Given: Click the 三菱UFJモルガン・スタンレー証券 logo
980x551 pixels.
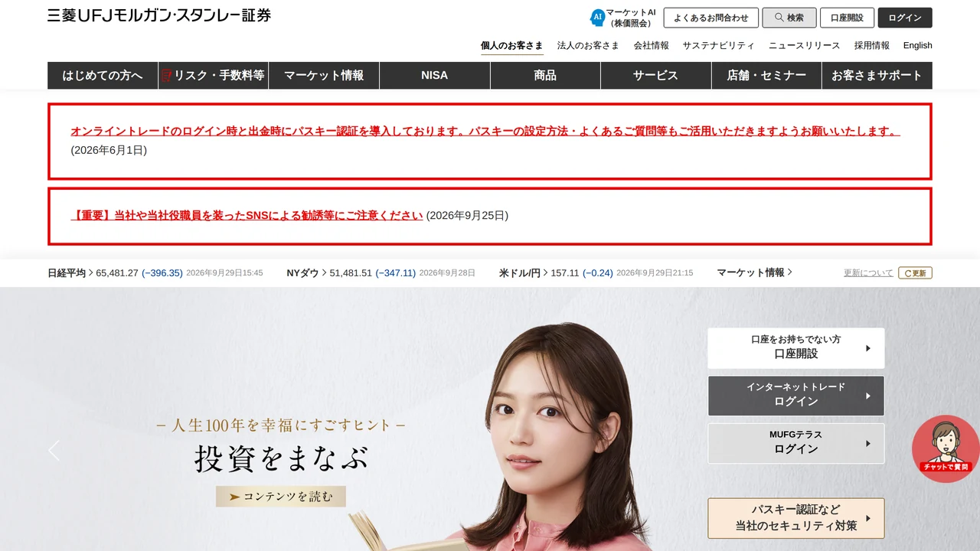Looking at the screenshot, I should click(159, 15).
